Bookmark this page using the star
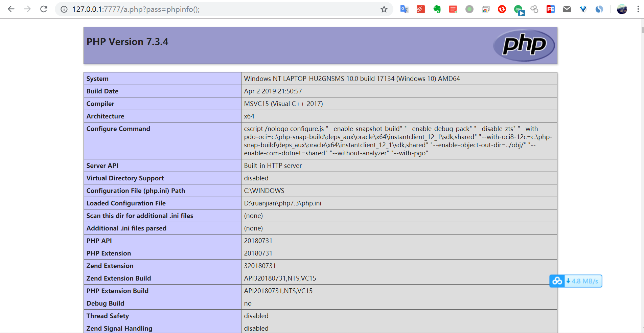This screenshot has width=644, height=333. point(384,9)
